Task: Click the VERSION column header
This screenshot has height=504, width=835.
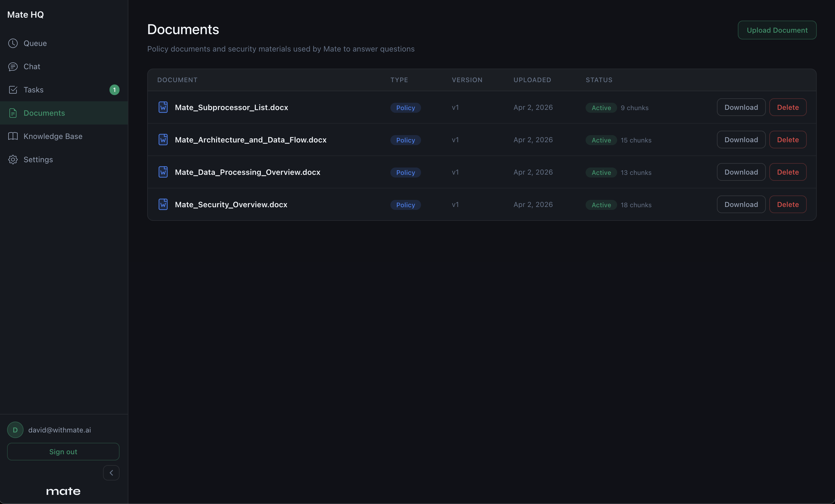Action: pos(467,80)
